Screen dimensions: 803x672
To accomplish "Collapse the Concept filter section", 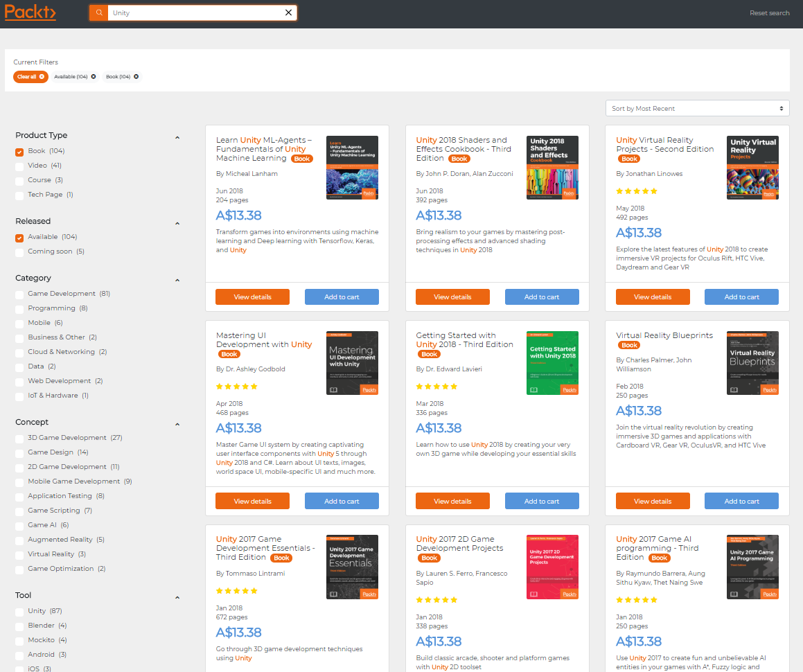I will (x=177, y=424).
